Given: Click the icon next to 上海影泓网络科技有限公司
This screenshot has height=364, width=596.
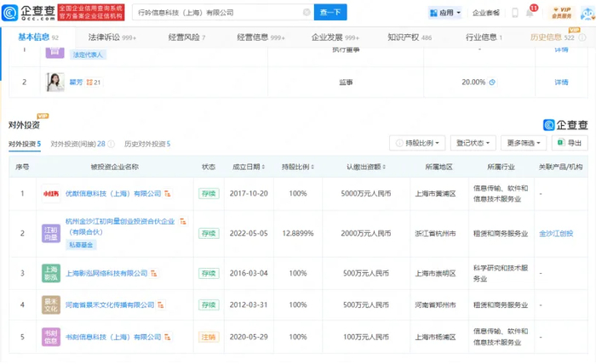Looking at the screenshot, I should click(156, 274).
